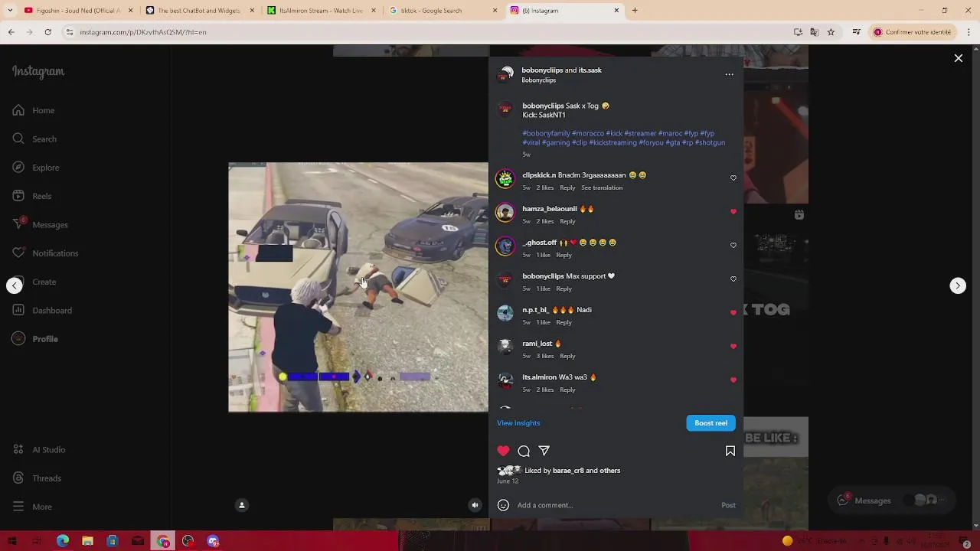
Task: Open the Windows Start menu
Action: 12,541
